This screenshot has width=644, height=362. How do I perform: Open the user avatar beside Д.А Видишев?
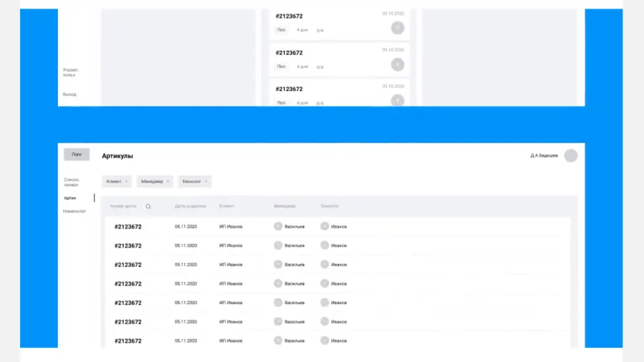(x=570, y=155)
